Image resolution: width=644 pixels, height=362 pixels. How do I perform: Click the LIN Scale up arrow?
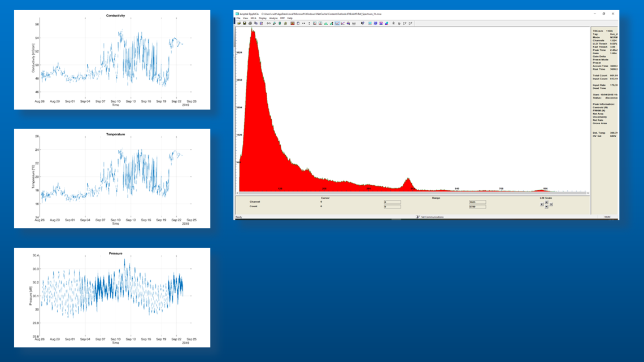546,202
